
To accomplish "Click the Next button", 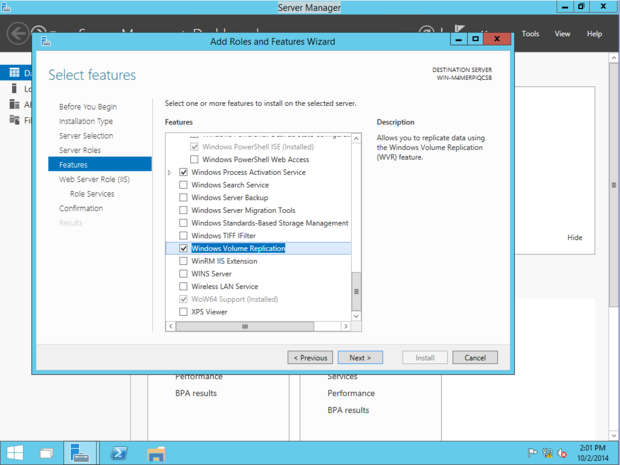I will coord(360,357).
